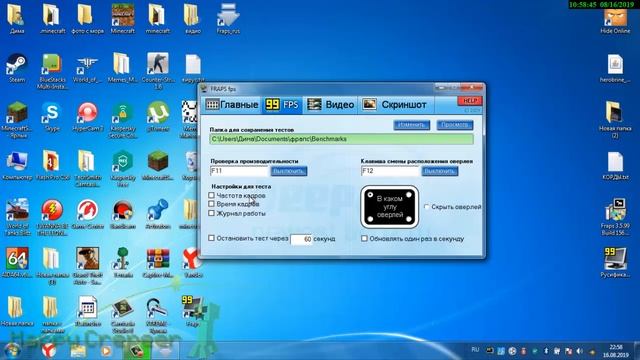Open the Дима user folder

(x=17, y=18)
